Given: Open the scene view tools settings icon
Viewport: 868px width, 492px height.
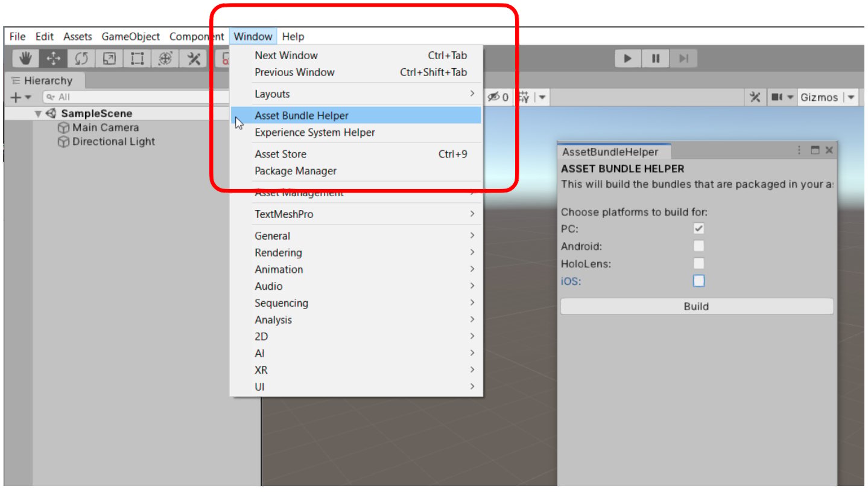Looking at the screenshot, I should click(x=755, y=97).
